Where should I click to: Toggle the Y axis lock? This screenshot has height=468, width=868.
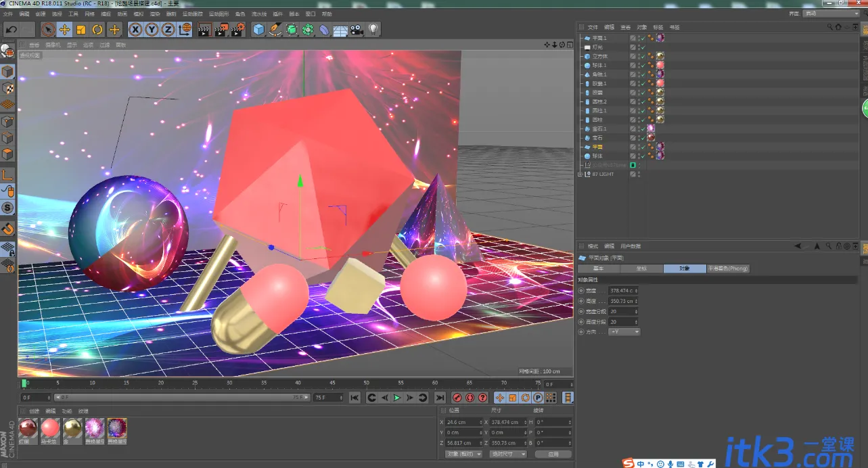click(152, 29)
